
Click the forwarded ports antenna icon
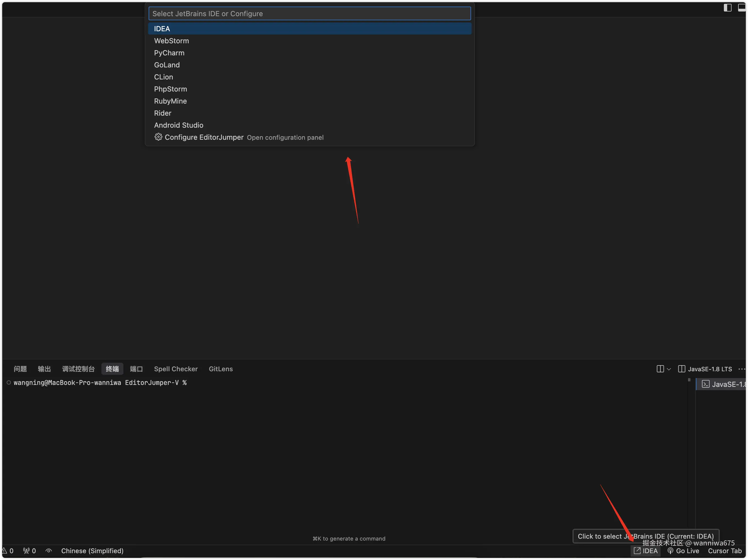tap(26, 550)
